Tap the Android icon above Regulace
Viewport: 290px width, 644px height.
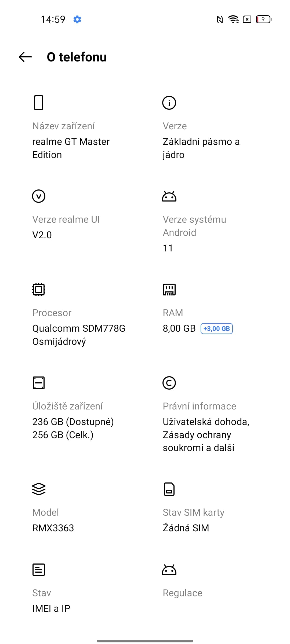[x=169, y=570]
